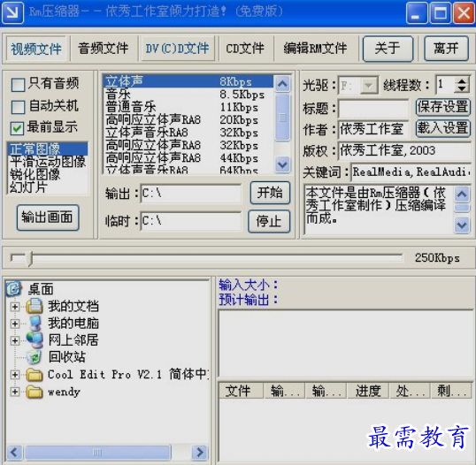
Task: Click the description box scroll-up arrow
Action: click(462, 194)
